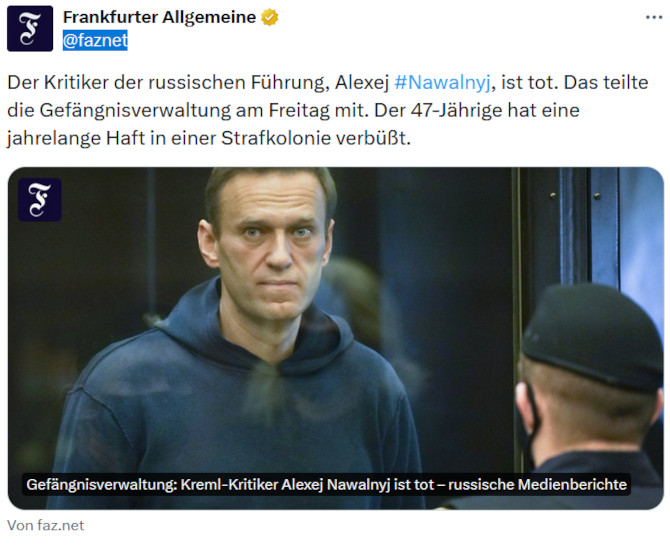Click the F.A.Z. logo on article image
Viewport: 670px width, 547px height.
[40, 200]
